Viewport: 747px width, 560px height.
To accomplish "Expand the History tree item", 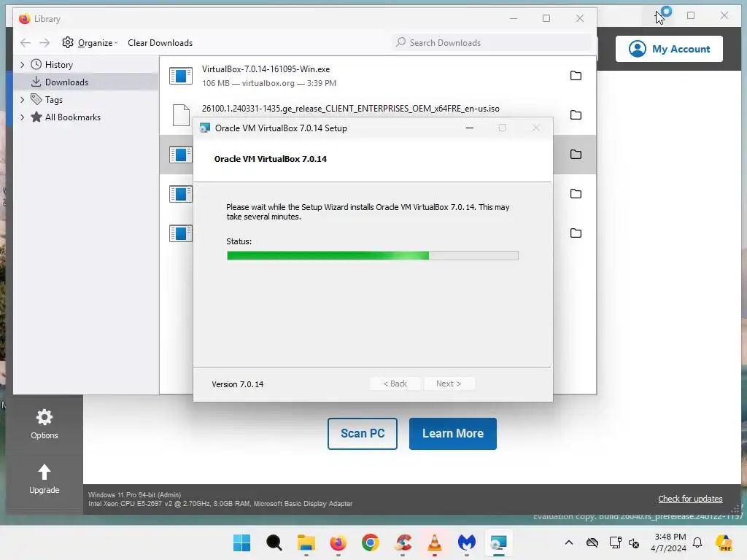I will click(x=22, y=65).
